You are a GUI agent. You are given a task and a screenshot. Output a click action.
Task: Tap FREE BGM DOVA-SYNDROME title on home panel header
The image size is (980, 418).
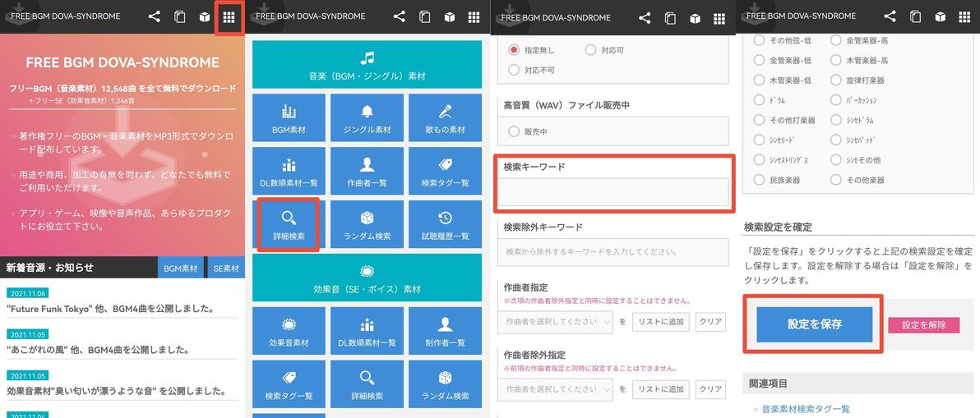(66, 16)
